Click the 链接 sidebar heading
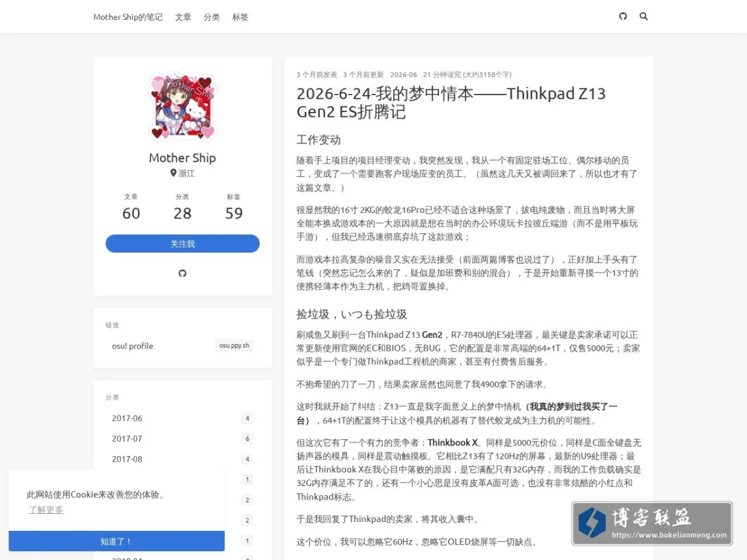This screenshot has height=560, width=747. (112, 325)
